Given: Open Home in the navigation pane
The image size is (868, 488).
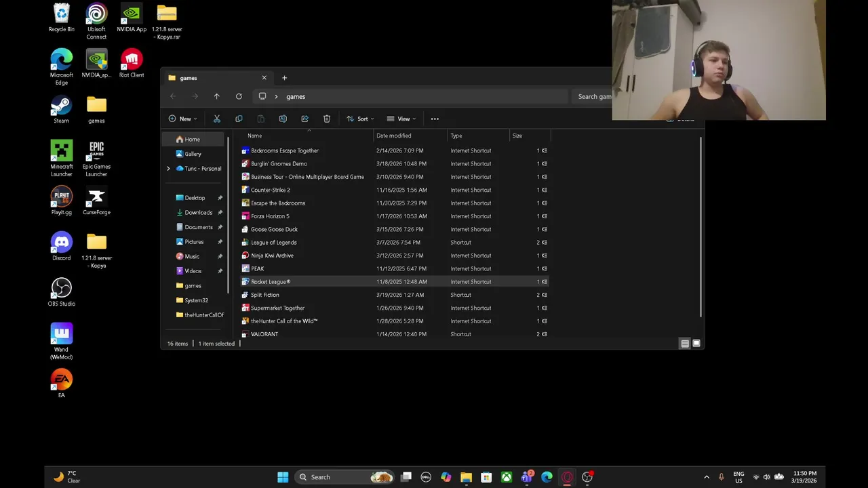Looking at the screenshot, I should (x=192, y=140).
